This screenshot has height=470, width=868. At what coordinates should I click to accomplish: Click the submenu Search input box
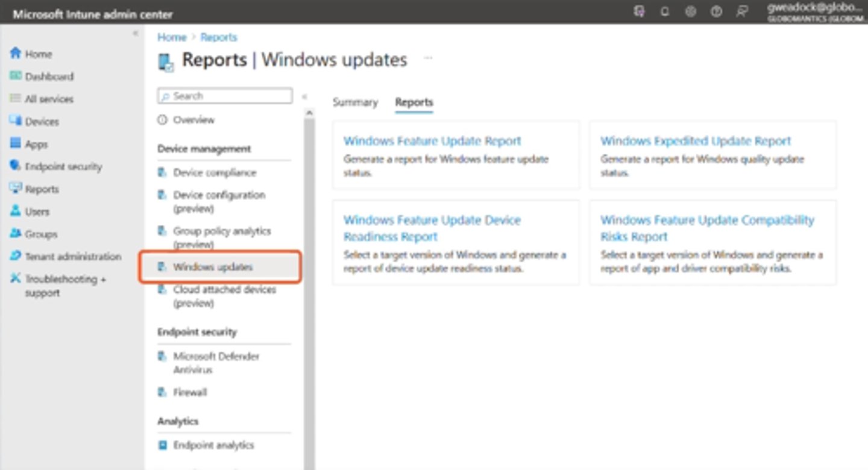pos(225,96)
